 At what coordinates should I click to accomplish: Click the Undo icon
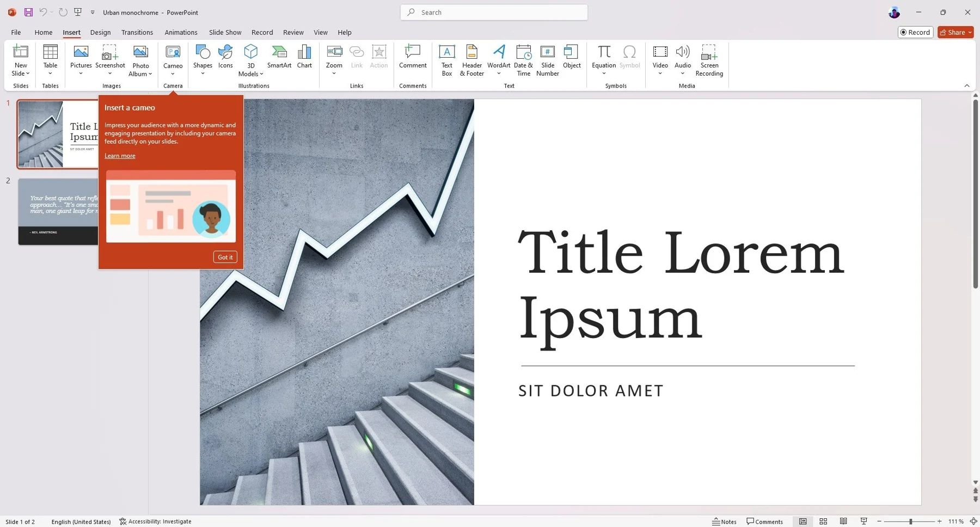click(x=43, y=12)
